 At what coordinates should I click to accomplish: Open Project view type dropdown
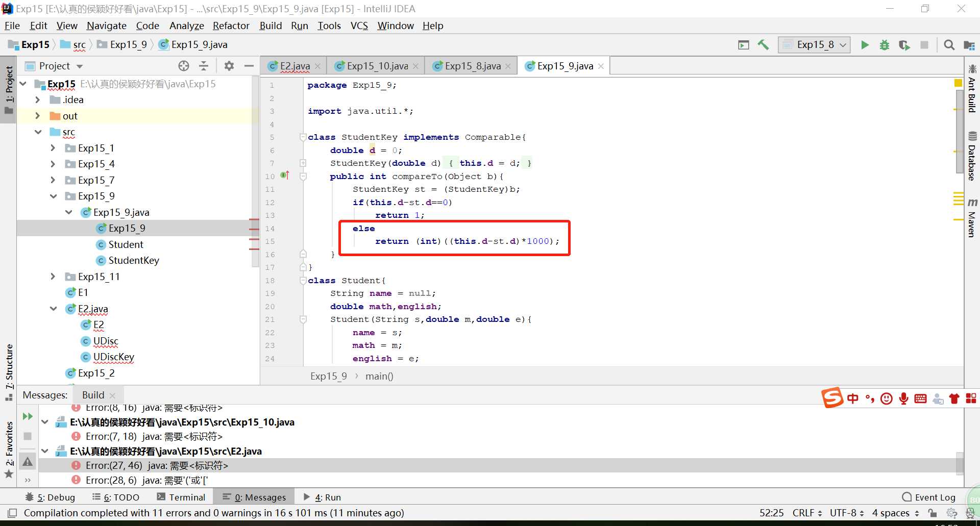(x=80, y=66)
